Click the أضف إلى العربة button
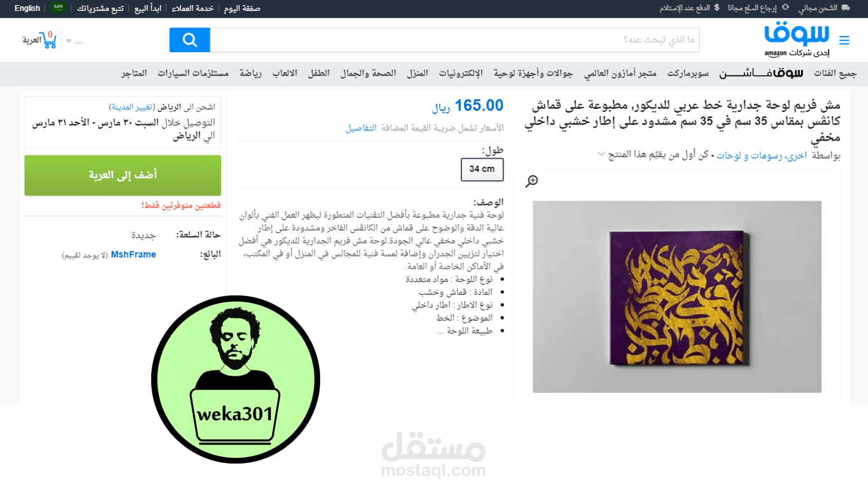 [x=123, y=175]
